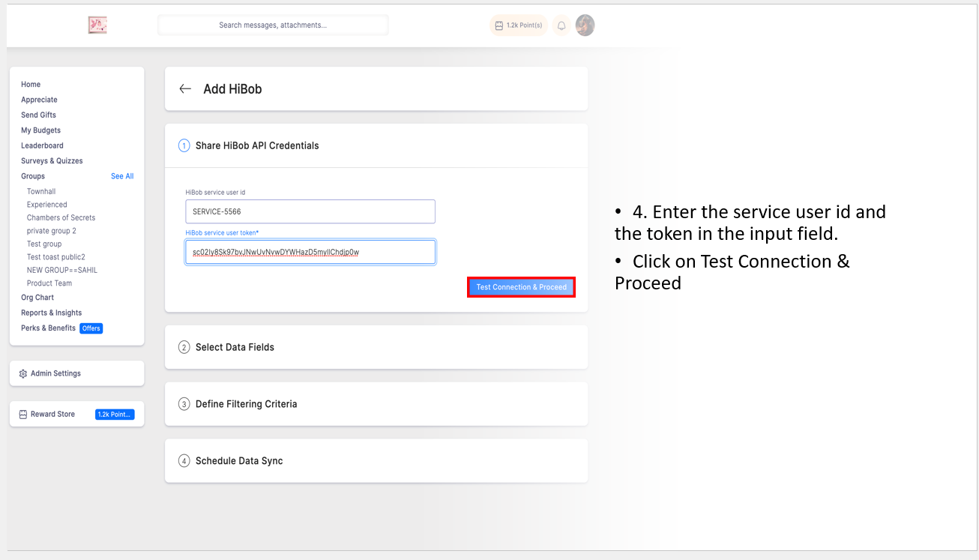Open the notifications bell icon
979x560 pixels.
coord(561,25)
